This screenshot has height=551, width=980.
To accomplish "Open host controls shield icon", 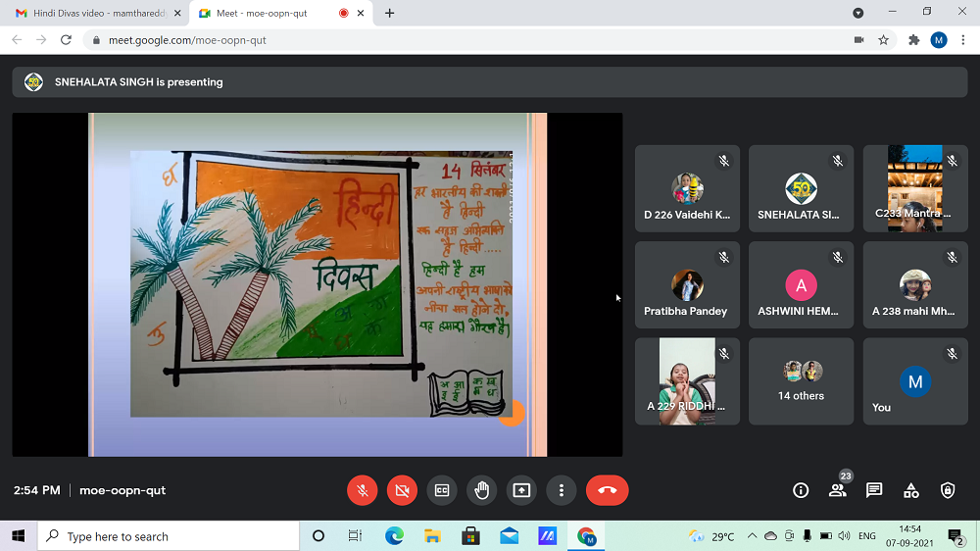I will click(x=948, y=490).
